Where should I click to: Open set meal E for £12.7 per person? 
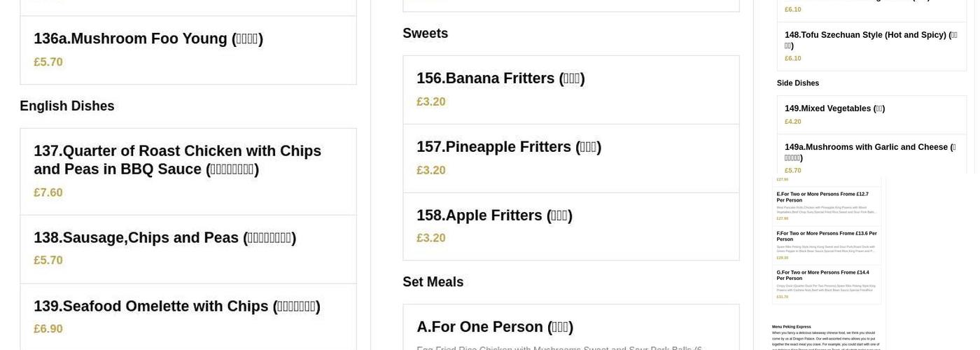pos(822,197)
